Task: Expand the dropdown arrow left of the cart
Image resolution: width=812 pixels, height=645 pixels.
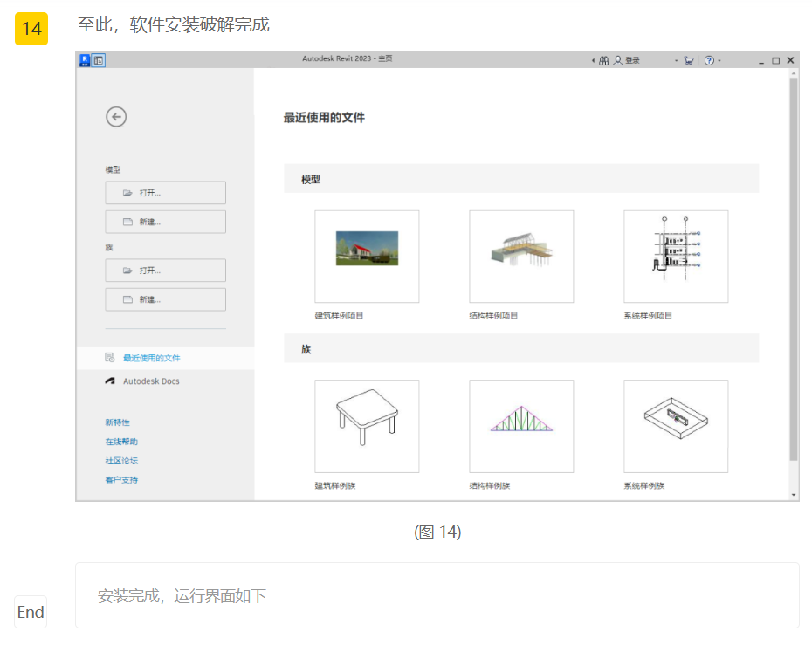Action: [x=676, y=61]
